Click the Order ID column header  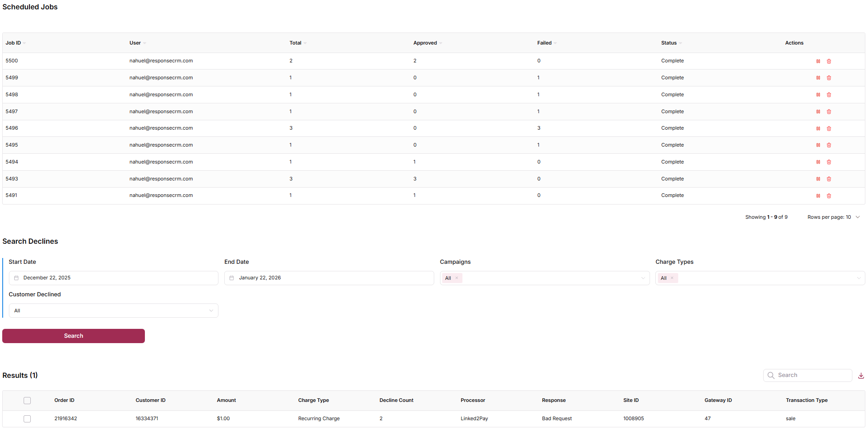click(64, 401)
